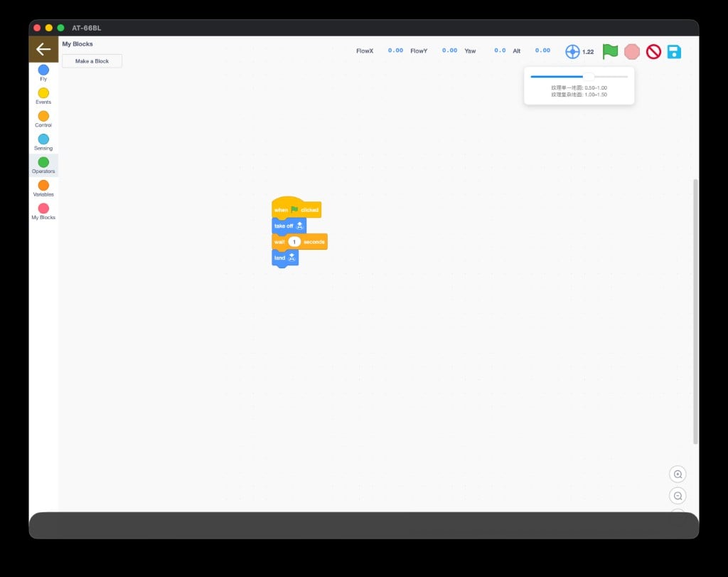Click the Yaw value 0.0
728x577 pixels.
click(500, 51)
